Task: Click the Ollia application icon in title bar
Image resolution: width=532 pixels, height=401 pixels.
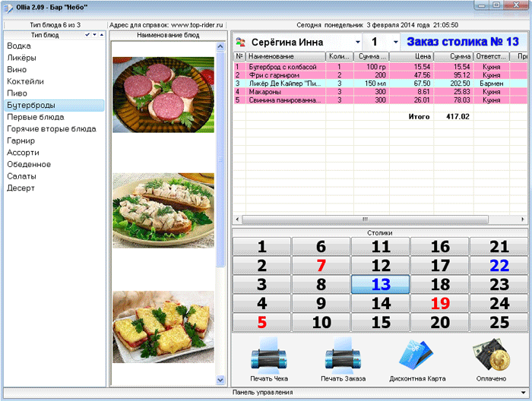Action: (x=8, y=8)
